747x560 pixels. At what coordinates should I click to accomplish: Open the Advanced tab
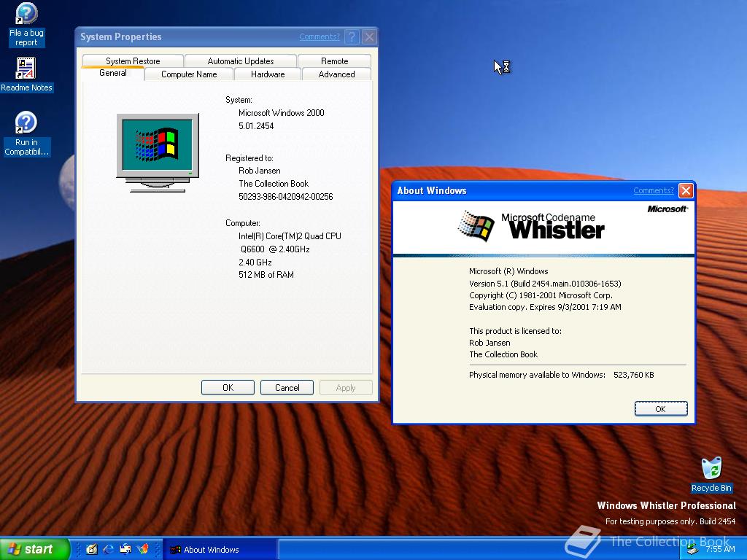click(x=336, y=74)
